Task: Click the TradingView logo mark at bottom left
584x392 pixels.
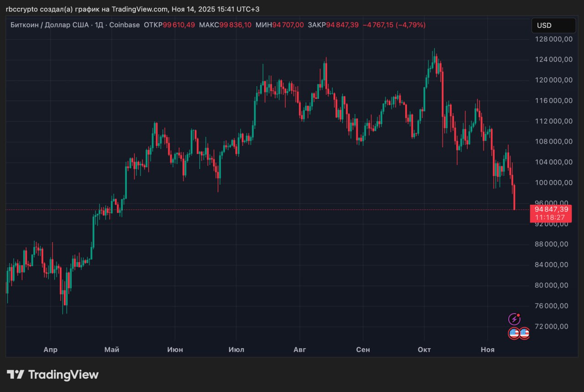Action: 16,375
